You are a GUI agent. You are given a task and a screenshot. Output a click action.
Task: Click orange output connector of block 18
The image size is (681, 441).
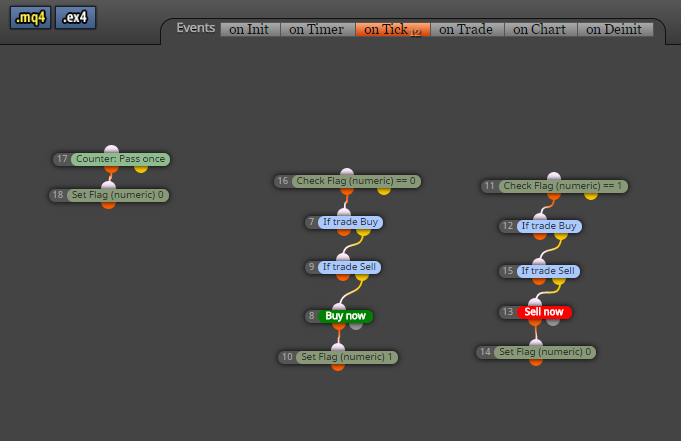[108, 205]
